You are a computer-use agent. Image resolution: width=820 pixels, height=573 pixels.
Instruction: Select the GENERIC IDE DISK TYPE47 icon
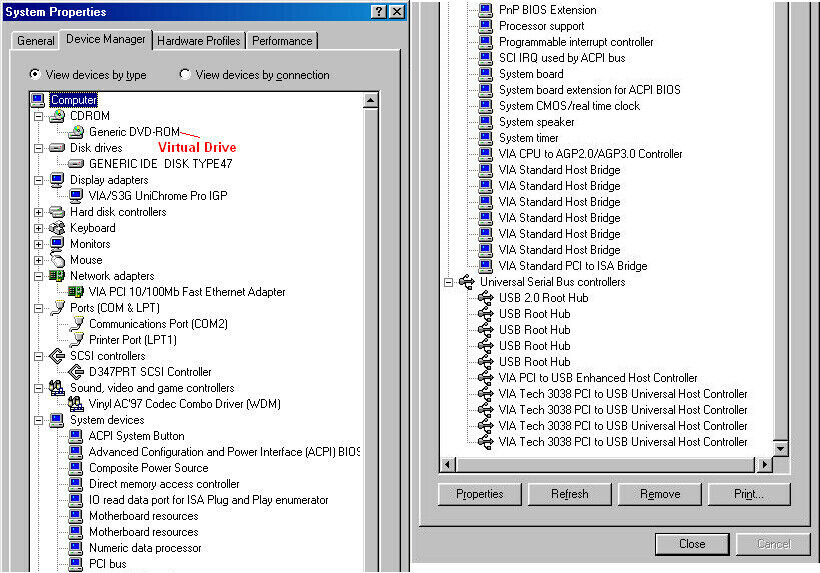point(77,164)
